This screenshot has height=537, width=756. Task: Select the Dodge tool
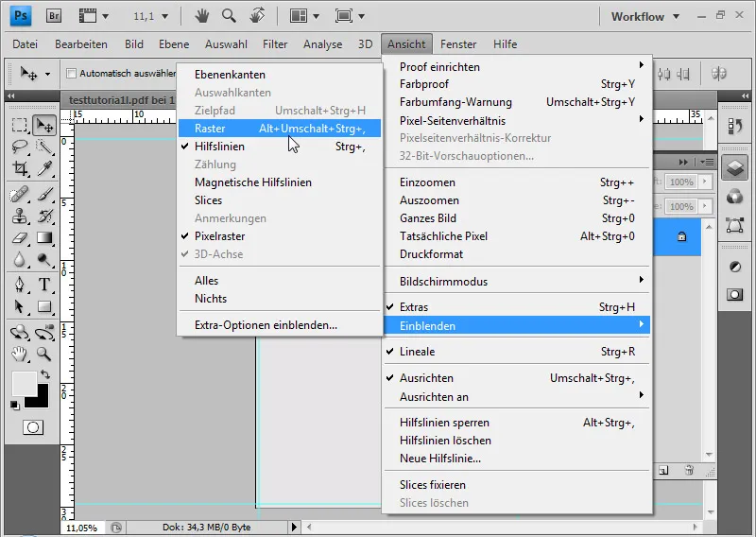pos(44,260)
